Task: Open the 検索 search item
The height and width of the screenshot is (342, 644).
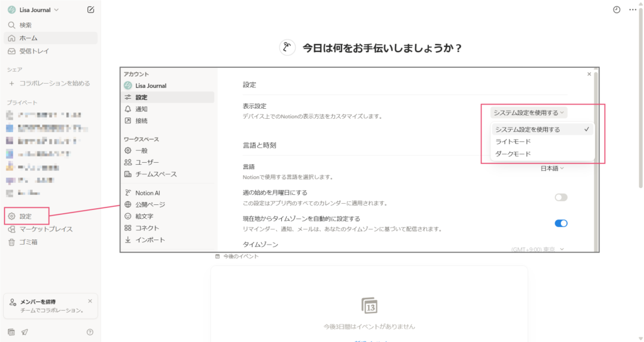Action: coord(50,25)
